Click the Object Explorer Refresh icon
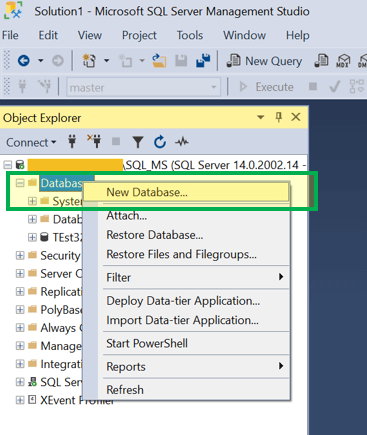Viewport: 367px width, 435px height. pyautogui.click(x=160, y=142)
